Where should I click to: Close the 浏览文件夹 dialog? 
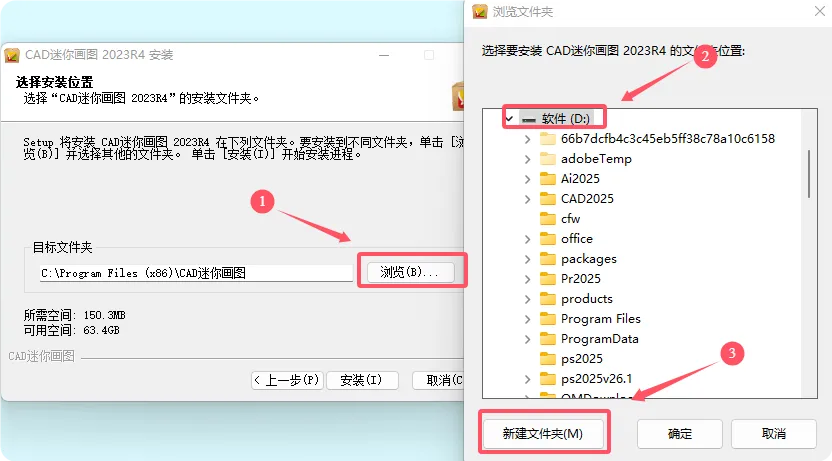[820, 11]
